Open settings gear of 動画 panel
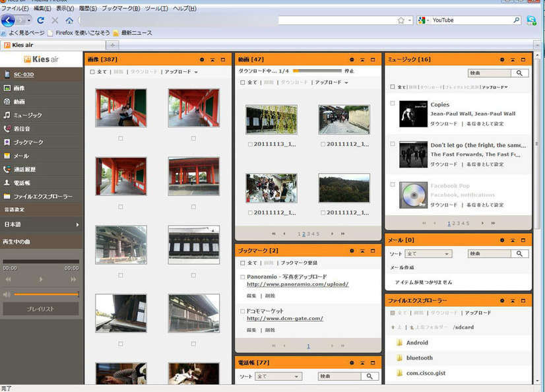 coord(352,59)
